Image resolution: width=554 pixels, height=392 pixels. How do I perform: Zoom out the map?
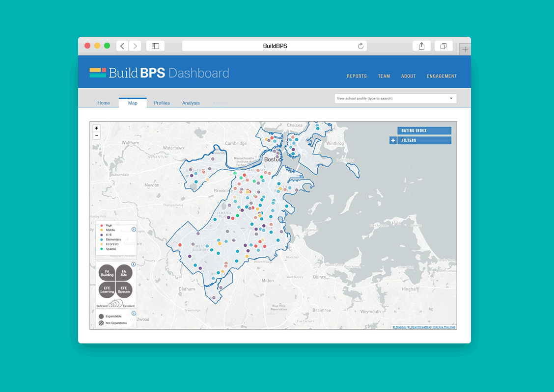pyautogui.click(x=96, y=135)
